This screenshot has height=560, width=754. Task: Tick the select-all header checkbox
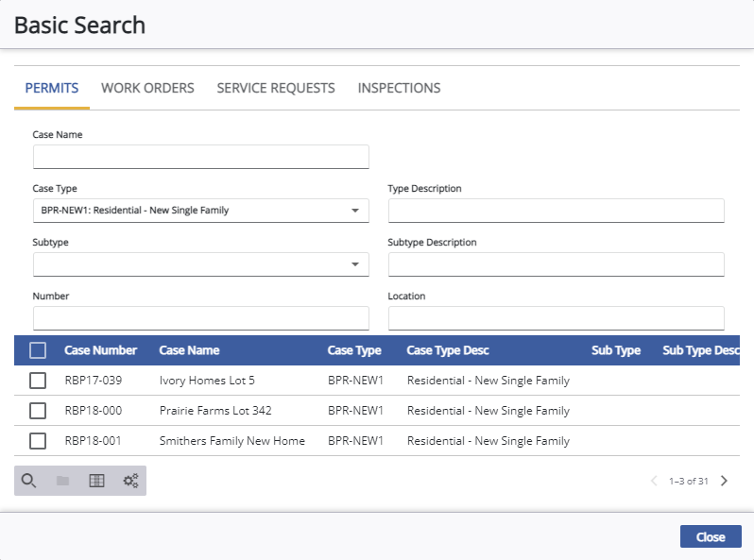click(x=38, y=350)
